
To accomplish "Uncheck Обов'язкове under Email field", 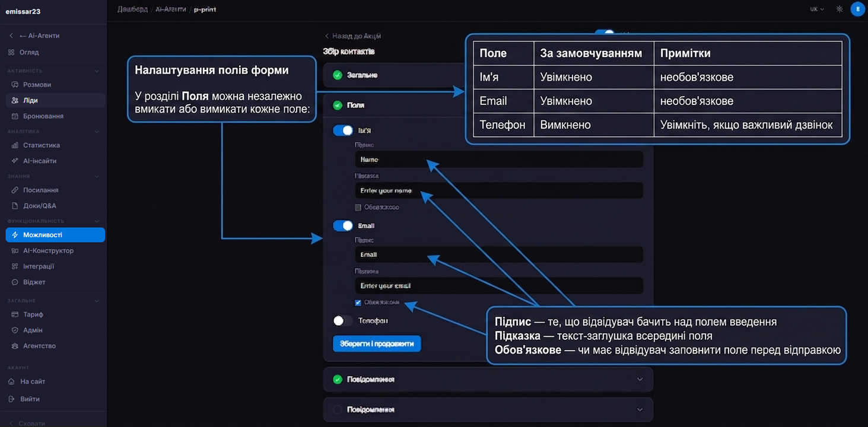I will (x=358, y=302).
